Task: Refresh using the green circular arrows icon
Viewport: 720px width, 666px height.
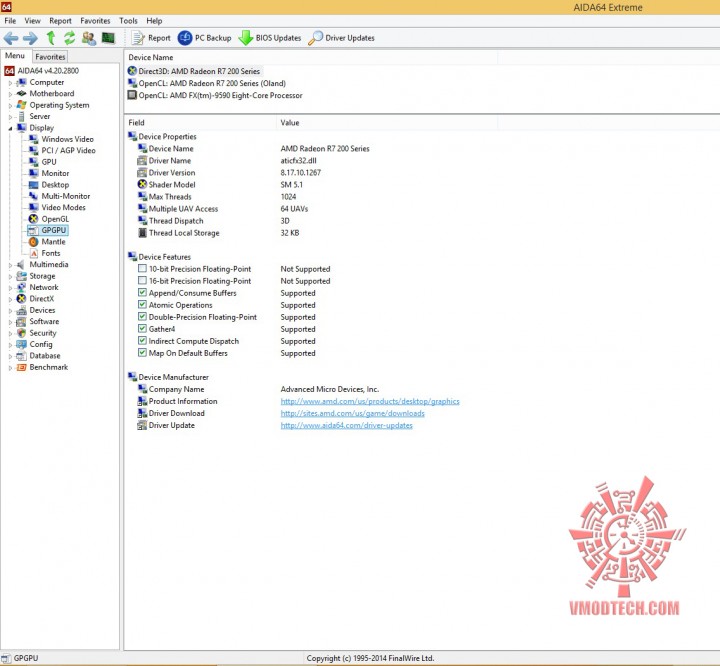Action: click(x=69, y=38)
